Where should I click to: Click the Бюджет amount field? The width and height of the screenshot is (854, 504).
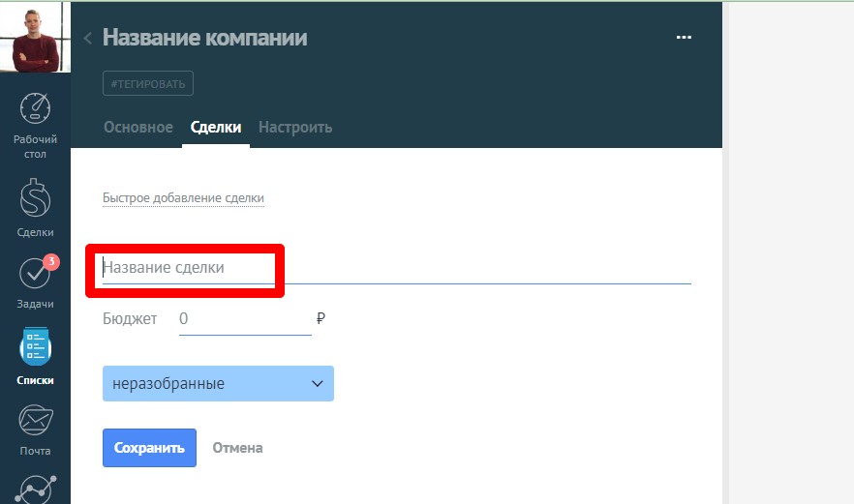click(x=245, y=319)
